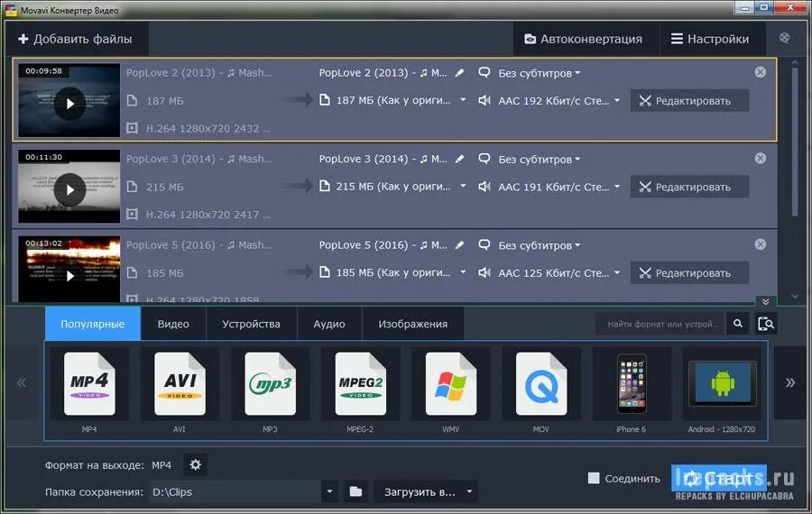This screenshot has width=812, height=514.
Task: Remove PopLove 5 (2016) from the list
Action: [x=761, y=243]
